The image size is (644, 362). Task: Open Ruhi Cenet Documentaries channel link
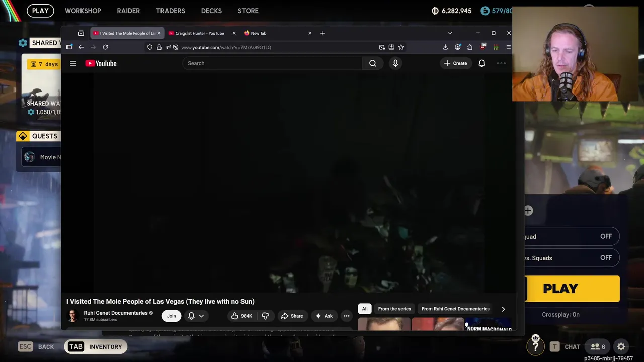pyautogui.click(x=116, y=313)
